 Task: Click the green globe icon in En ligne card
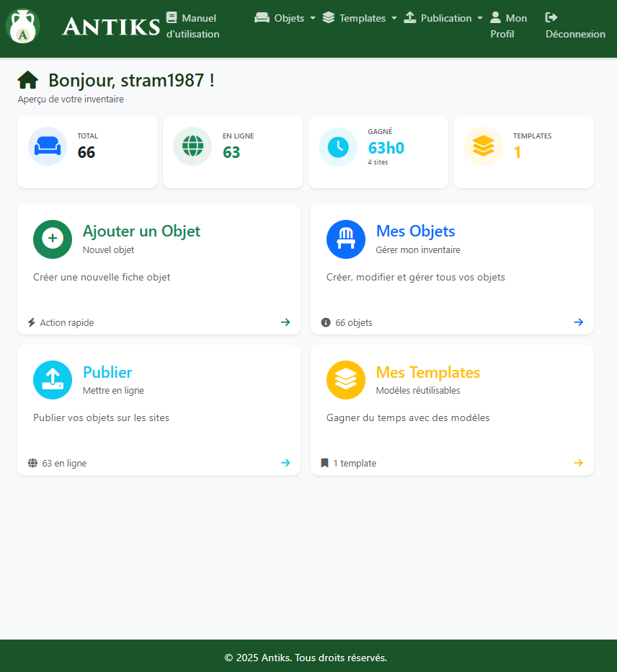pyautogui.click(x=192, y=146)
